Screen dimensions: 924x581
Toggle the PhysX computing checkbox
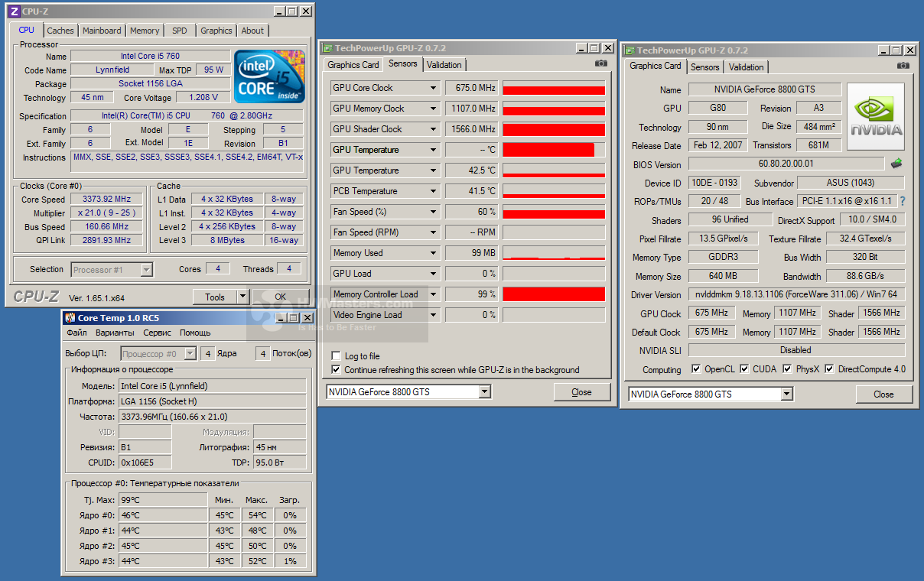[x=787, y=369]
